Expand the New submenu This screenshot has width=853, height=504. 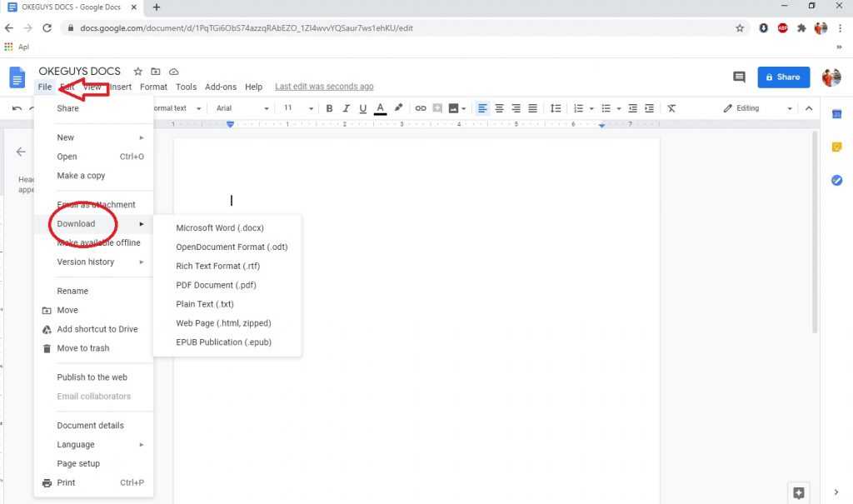pyautogui.click(x=93, y=137)
